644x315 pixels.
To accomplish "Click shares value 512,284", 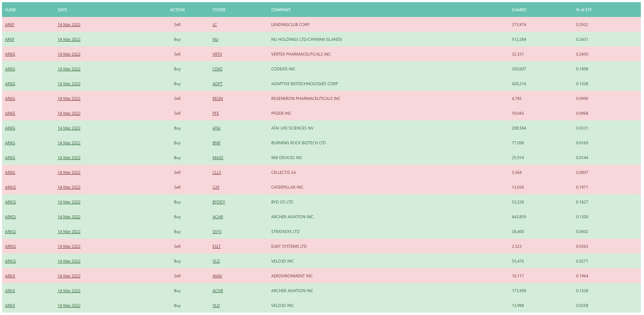I will (x=519, y=39).
